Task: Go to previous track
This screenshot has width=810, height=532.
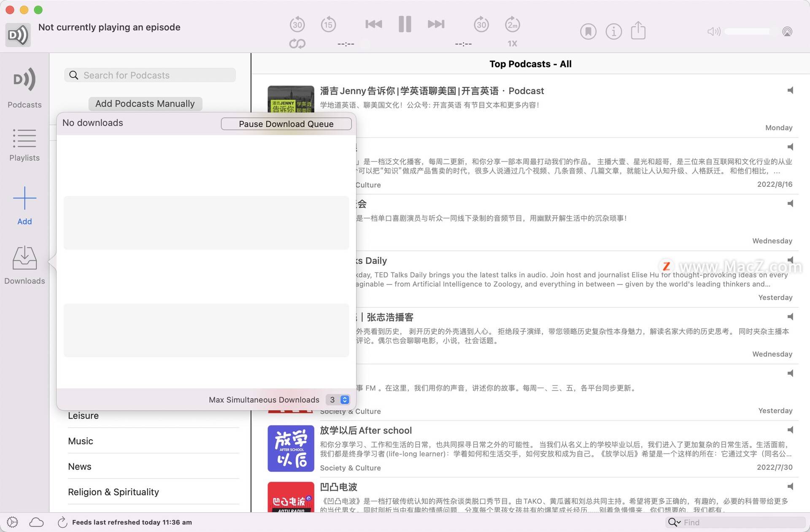Action: click(374, 24)
